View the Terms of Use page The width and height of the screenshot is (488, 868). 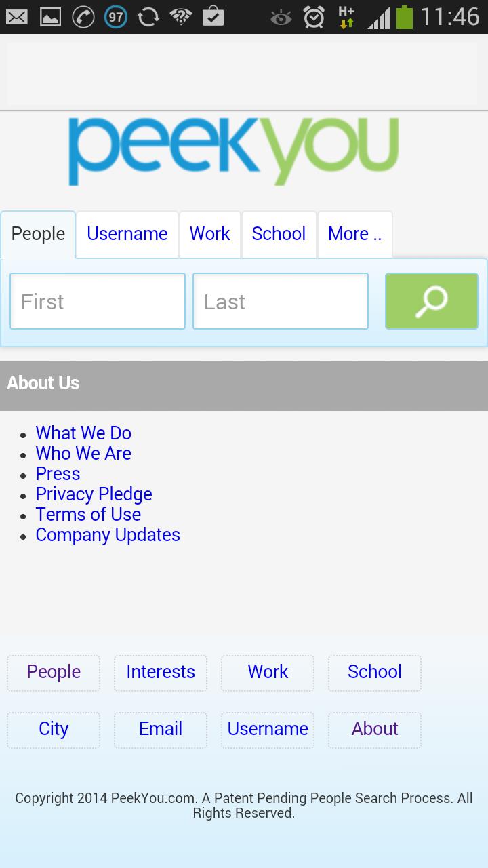pyautogui.click(x=88, y=514)
